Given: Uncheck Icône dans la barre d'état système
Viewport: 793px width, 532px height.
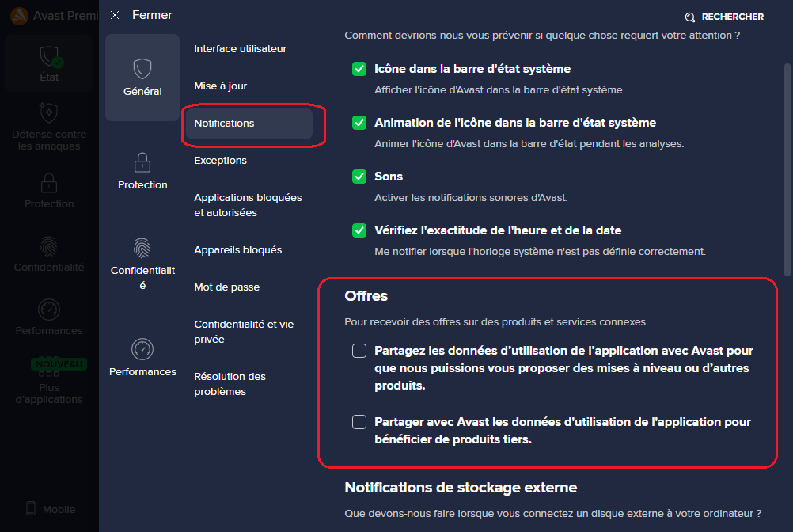Looking at the screenshot, I should 359,69.
